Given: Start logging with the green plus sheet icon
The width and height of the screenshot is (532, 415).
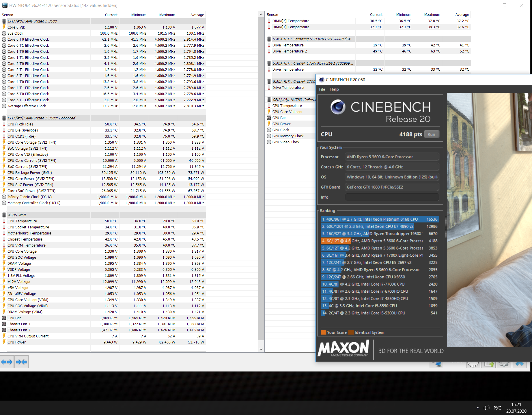Looking at the screenshot, I should 489,364.
